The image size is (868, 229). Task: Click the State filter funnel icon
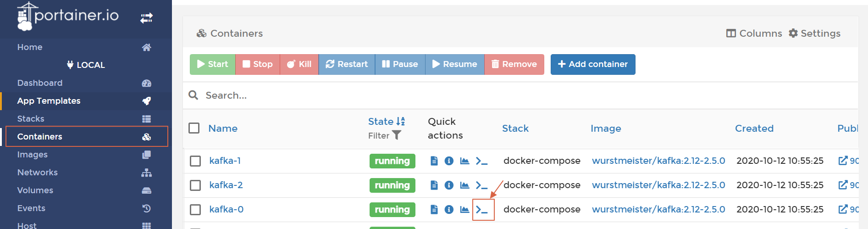pyautogui.click(x=397, y=135)
